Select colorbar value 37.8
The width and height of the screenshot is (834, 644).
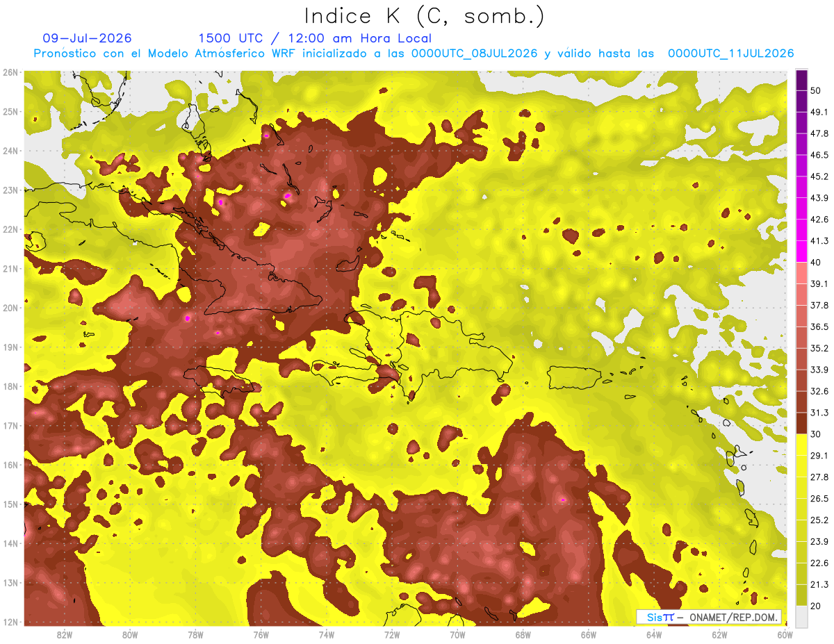point(819,305)
